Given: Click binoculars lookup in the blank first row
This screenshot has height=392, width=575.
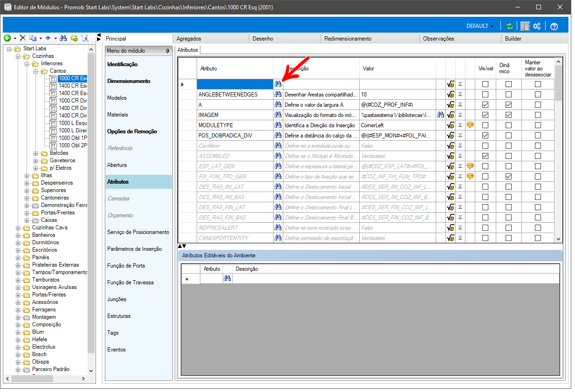Looking at the screenshot, I should (x=278, y=84).
